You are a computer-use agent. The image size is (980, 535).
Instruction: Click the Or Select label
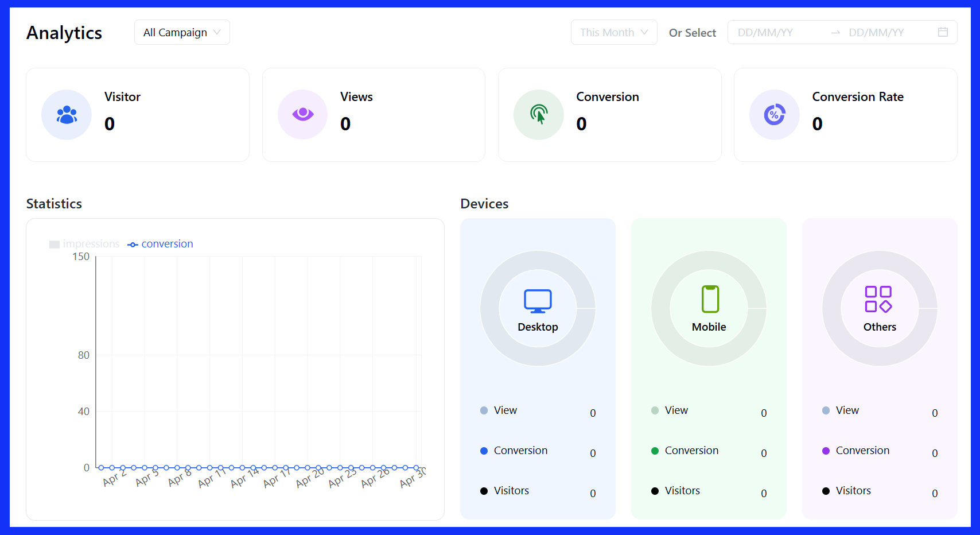point(693,33)
